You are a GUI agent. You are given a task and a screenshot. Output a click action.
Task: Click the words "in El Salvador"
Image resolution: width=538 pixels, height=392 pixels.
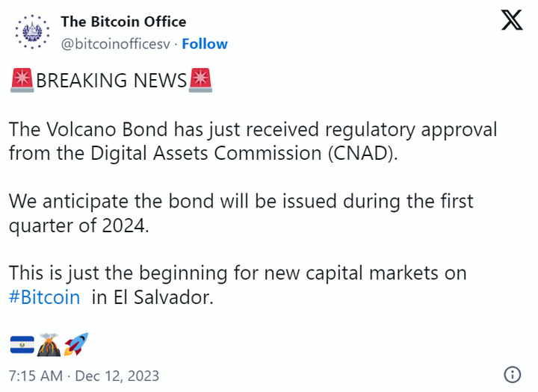coord(152,297)
